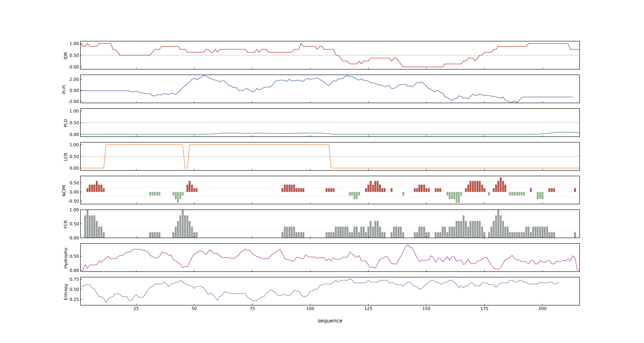
Task: Select the x-axis tick label 125
Action: (x=368, y=309)
